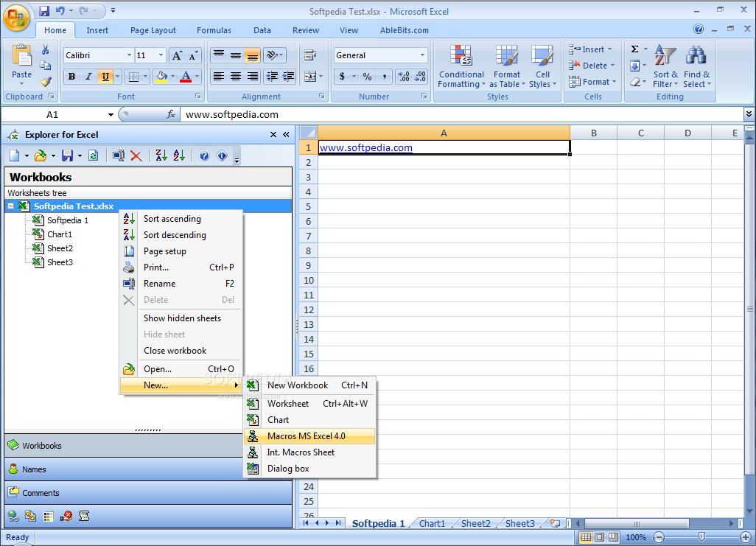
Task: Click the red X delete icon in Explorer toolbar
Action: coord(136,155)
